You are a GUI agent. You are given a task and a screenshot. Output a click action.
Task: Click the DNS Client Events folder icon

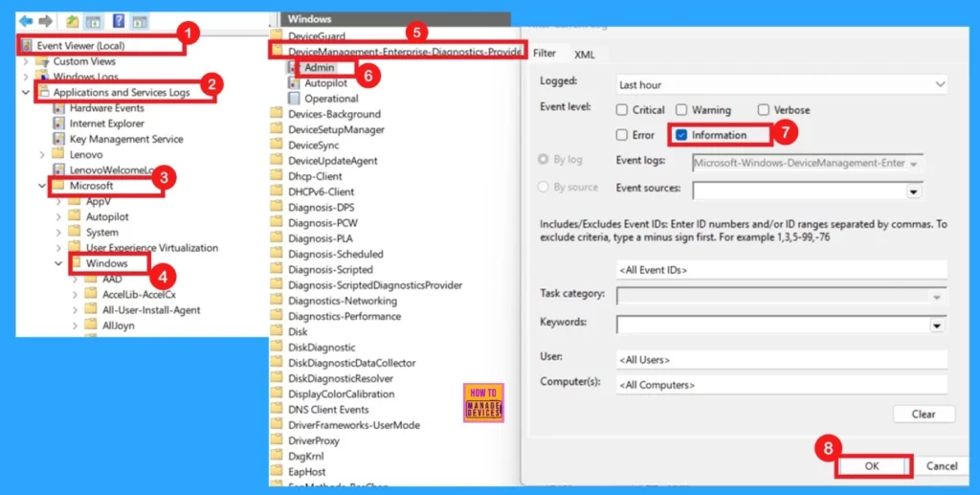(x=277, y=410)
